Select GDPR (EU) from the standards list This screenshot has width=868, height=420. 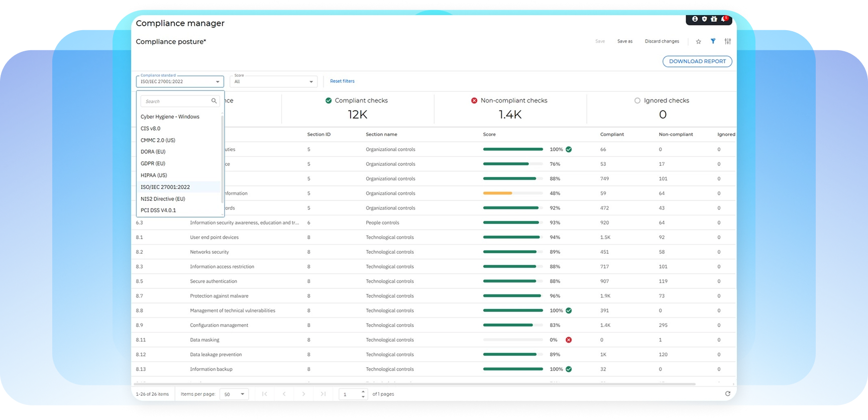[x=153, y=163]
